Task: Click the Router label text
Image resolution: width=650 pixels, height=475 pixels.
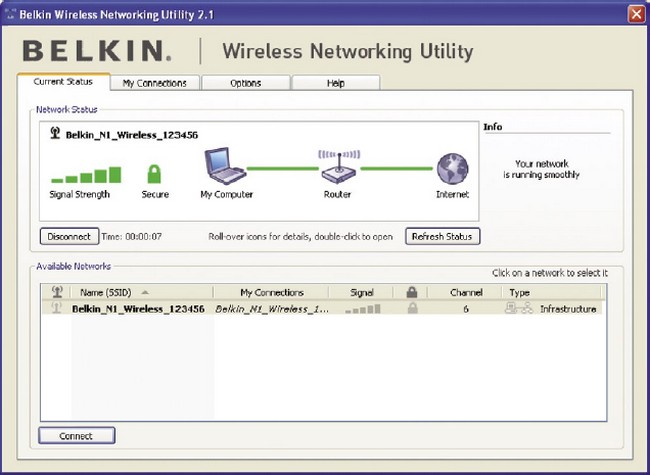Action: point(337,194)
